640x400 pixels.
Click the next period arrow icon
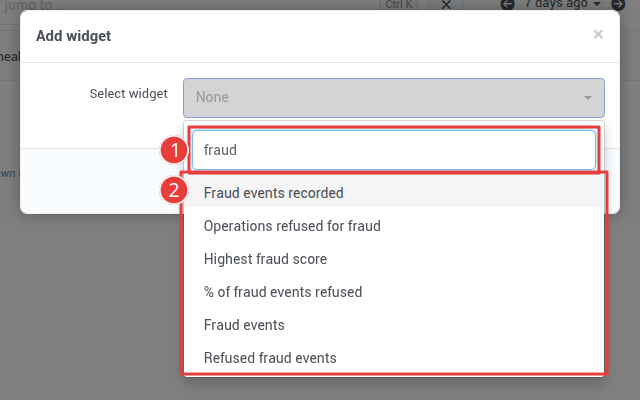[x=618, y=4]
